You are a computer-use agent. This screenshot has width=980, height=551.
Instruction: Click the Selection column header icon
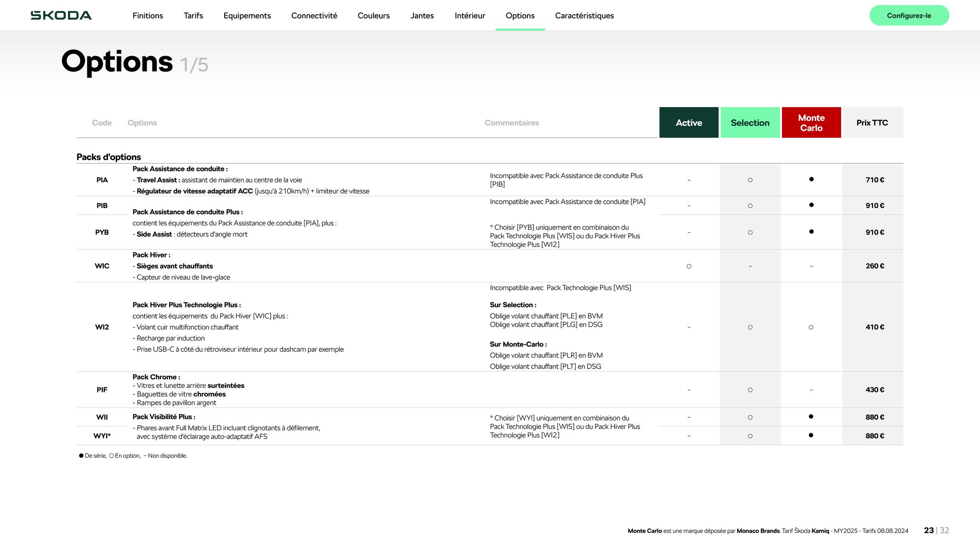click(750, 123)
